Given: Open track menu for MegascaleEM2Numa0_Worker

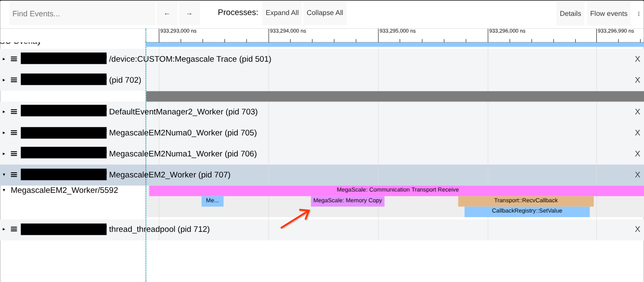Looking at the screenshot, I should click(x=14, y=132).
